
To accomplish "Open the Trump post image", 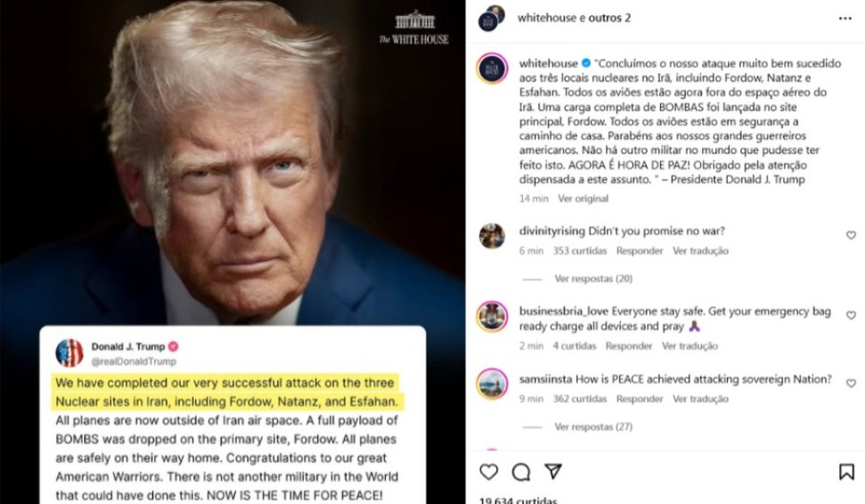I will coord(233,252).
